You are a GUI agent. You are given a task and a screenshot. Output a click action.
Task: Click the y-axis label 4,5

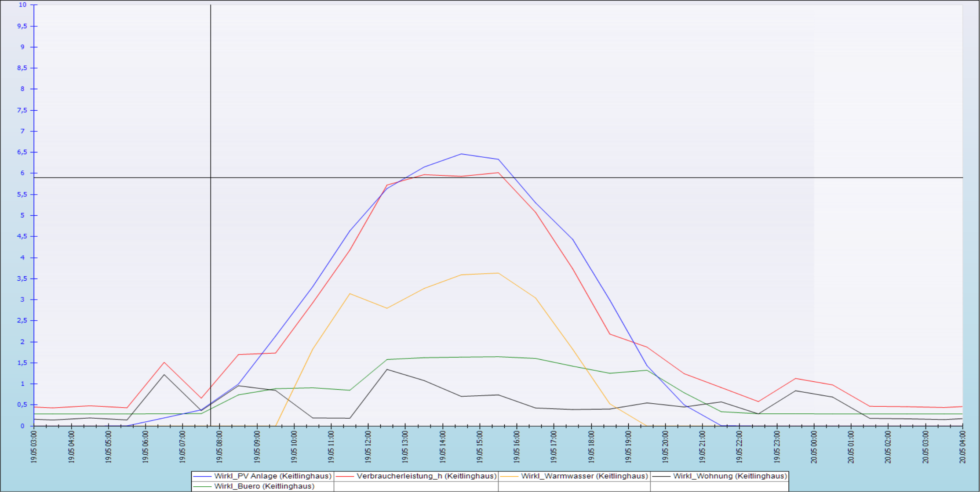coord(22,236)
